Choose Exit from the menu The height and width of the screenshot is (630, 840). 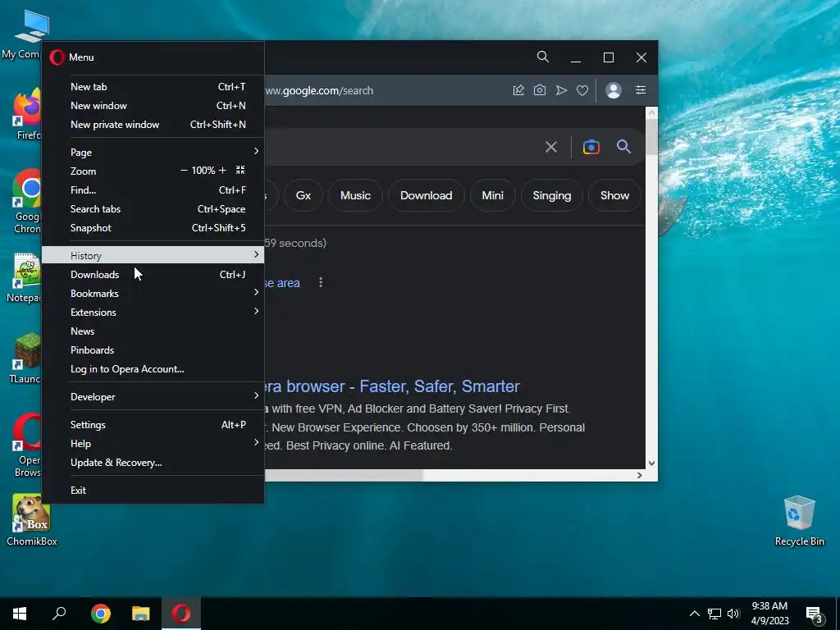click(x=153, y=491)
